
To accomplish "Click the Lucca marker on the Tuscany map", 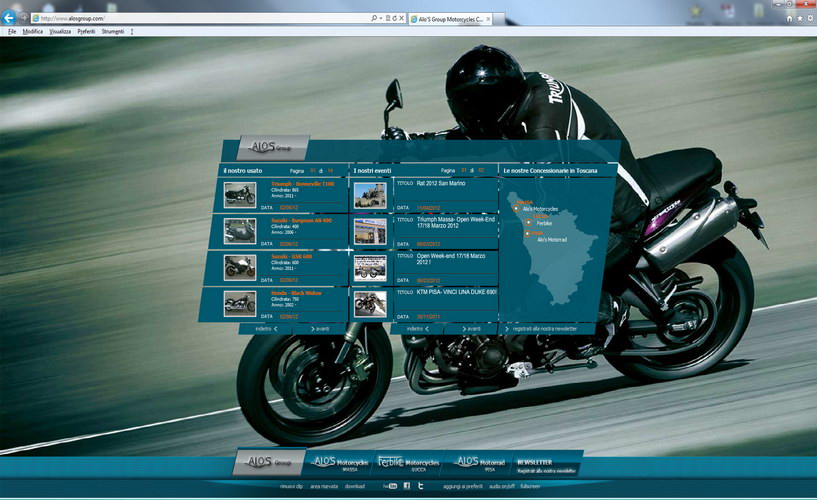I will tap(528, 222).
